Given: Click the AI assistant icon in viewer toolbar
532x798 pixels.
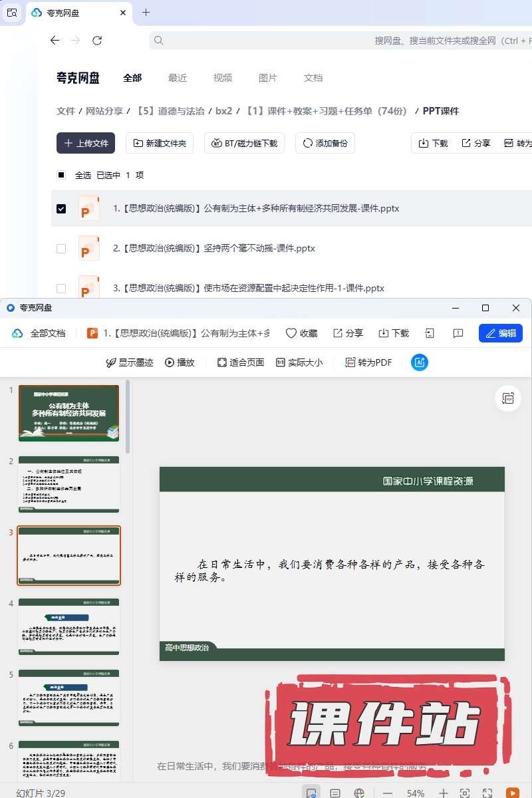Looking at the screenshot, I should point(420,362).
